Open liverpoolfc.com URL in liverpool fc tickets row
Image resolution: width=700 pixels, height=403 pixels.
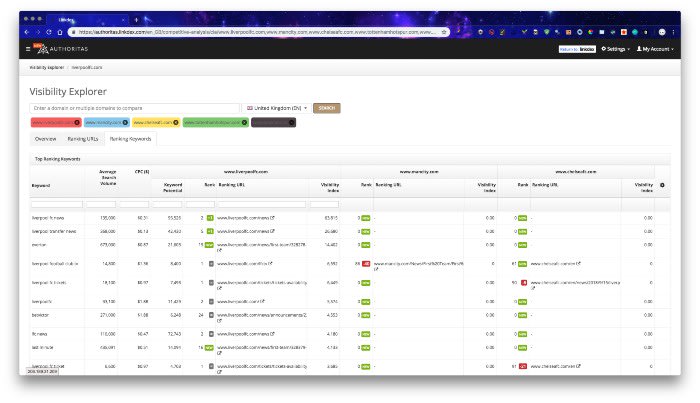click(x=262, y=283)
